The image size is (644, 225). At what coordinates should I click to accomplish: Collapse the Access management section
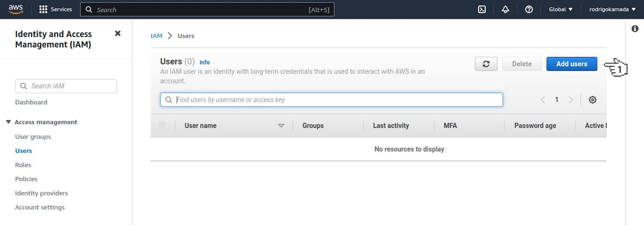tap(9, 122)
